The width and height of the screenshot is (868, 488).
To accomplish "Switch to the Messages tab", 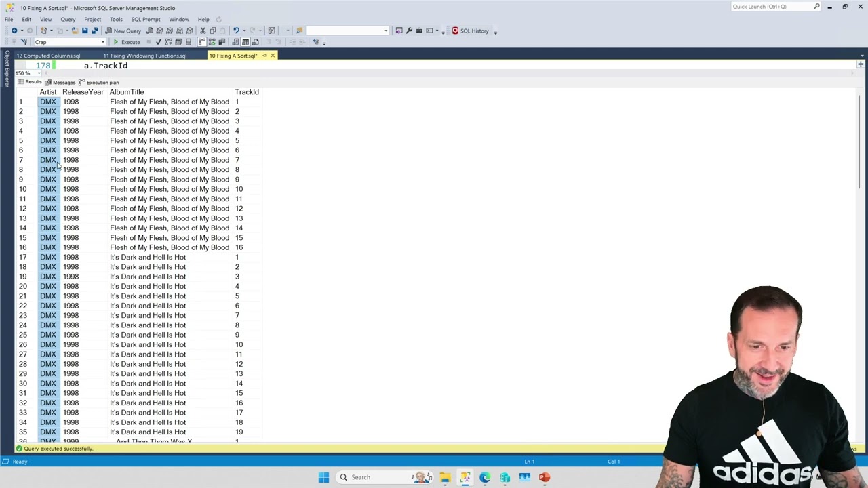I will (x=60, y=82).
